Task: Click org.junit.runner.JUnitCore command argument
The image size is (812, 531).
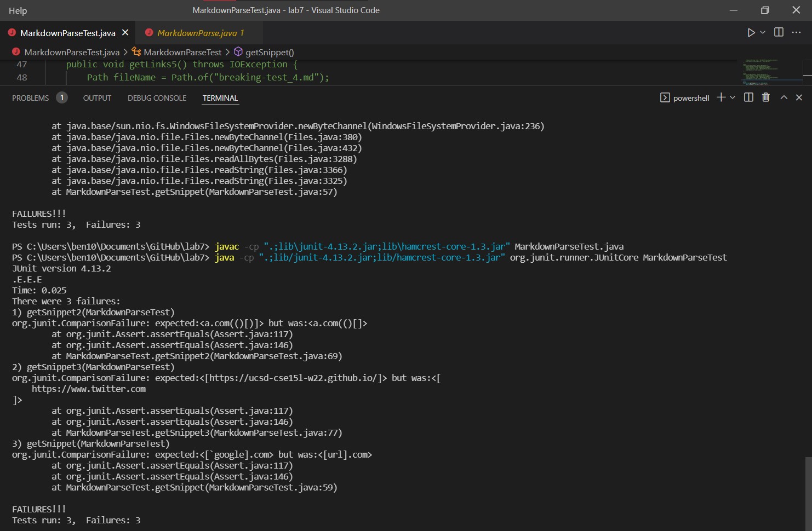Action: click(x=574, y=257)
